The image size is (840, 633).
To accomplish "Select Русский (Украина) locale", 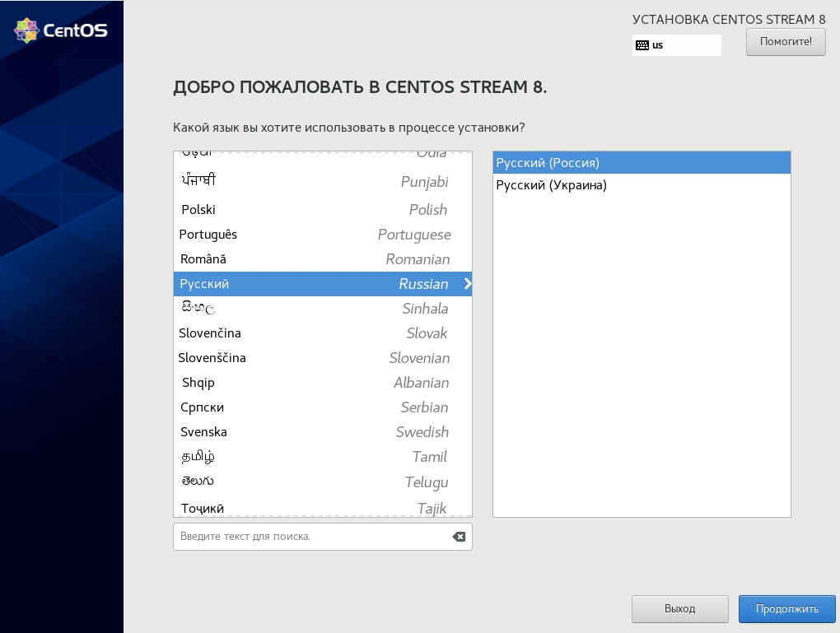I will (642, 185).
